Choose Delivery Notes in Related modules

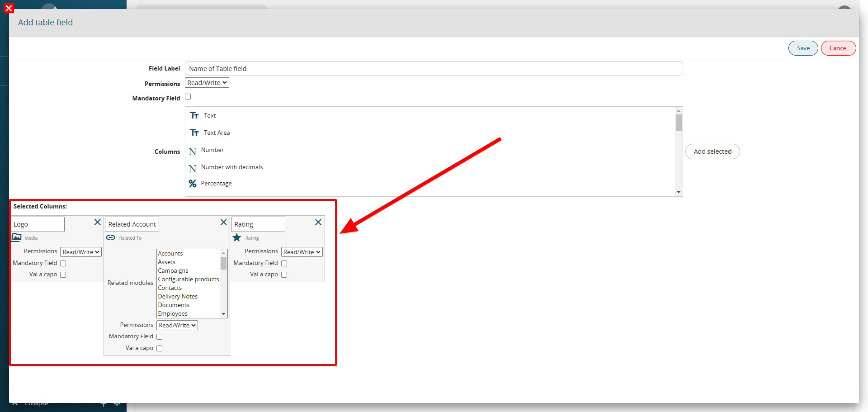[x=188, y=296]
